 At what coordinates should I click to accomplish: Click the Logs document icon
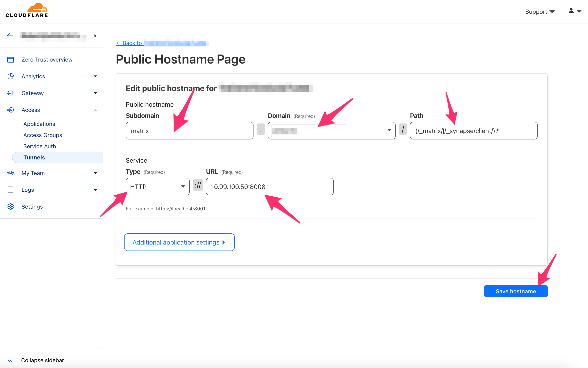tap(10, 190)
